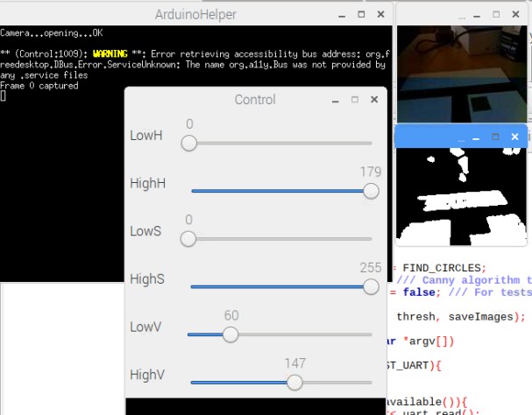Close the black-and-white threshold image window

[514, 137]
